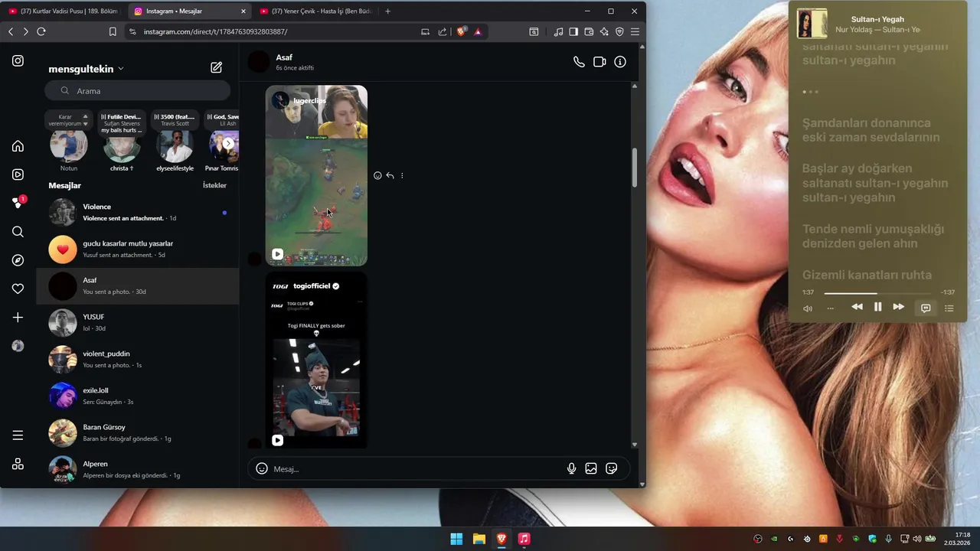The image size is (980, 551).
Task: Open İstekler message requests link
Action: tap(214, 185)
